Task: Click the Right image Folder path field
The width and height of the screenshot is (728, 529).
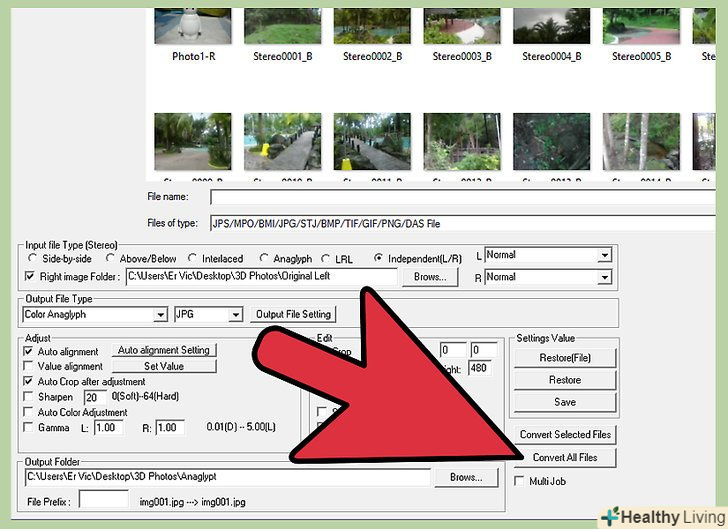Action: [261, 276]
